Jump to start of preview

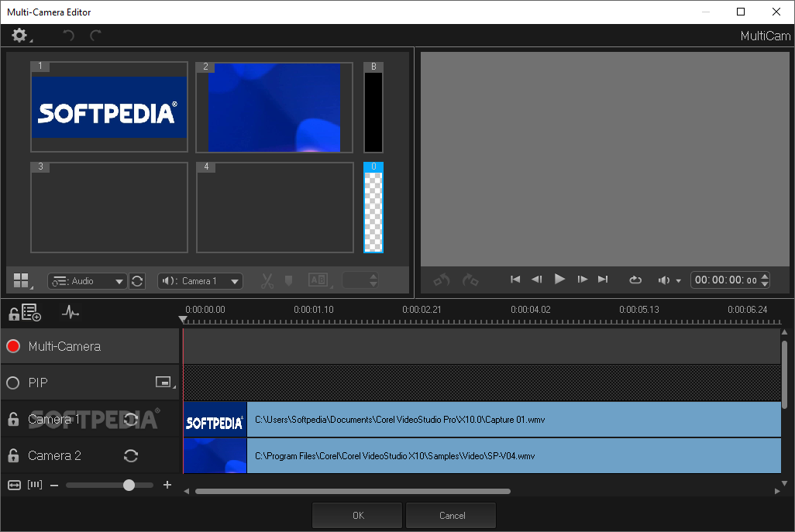tap(515, 280)
